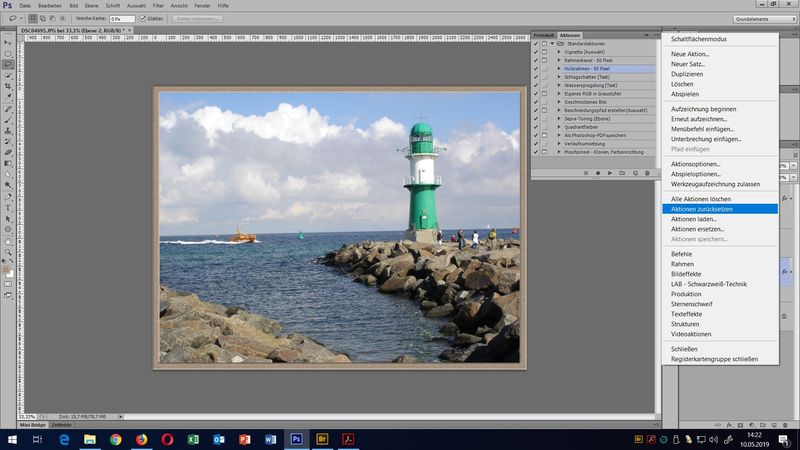This screenshot has height=450, width=800.
Task: Select the Lasso tool in the toolbox
Action: [8, 64]
